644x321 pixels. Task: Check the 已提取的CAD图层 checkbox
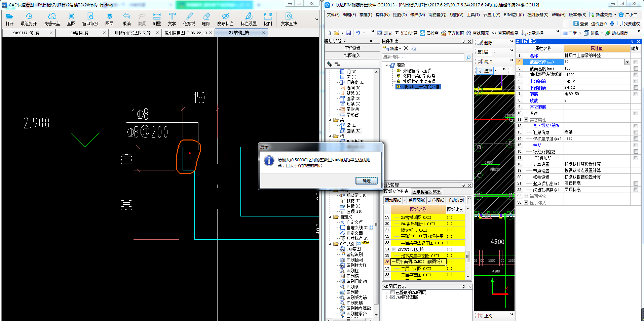tap(392, 292)
